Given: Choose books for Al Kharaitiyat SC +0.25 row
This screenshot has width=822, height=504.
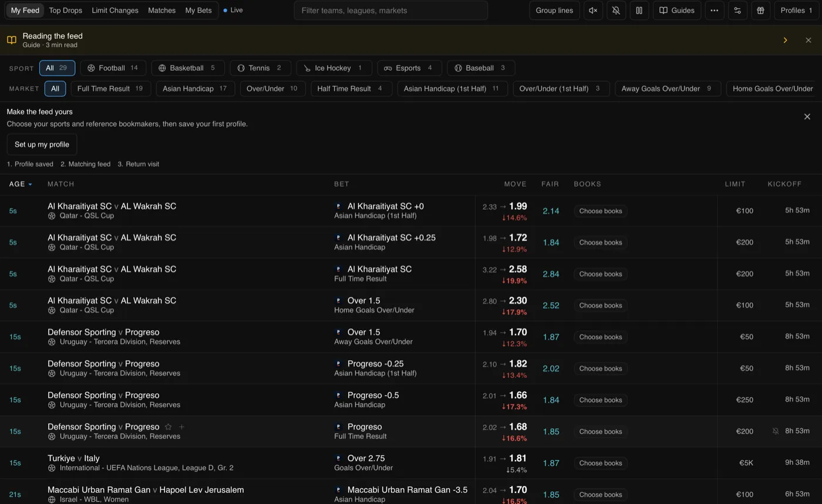Looking at the screenshot, I should (x=600, y=243).
